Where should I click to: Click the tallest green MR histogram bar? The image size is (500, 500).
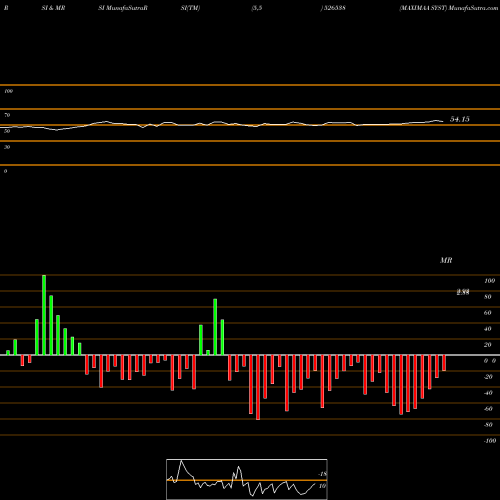[x=44, y=315]
